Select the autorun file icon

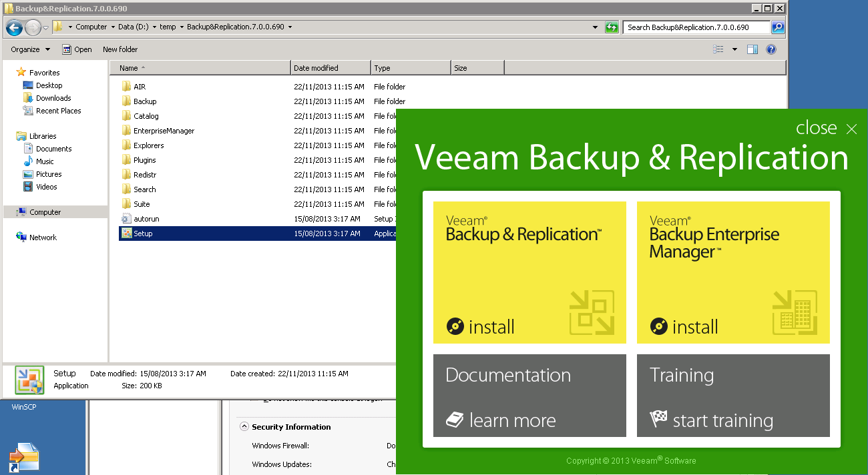click(x=127, y=219)
